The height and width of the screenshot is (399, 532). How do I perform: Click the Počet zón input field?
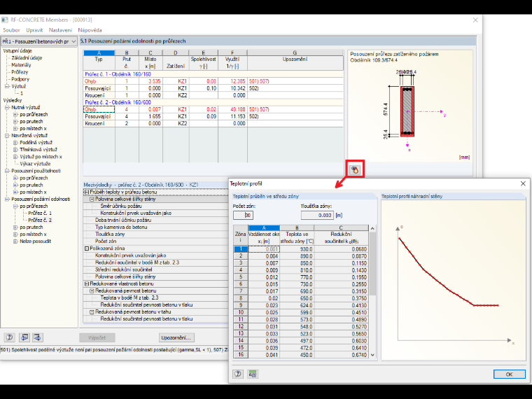coord(243,215)
